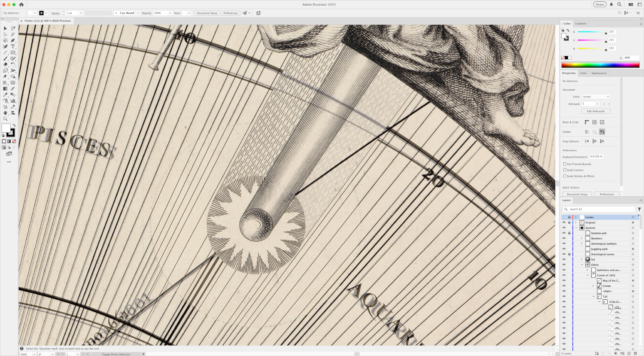
Task: Select the Hand tool
Action: point(5,113)
